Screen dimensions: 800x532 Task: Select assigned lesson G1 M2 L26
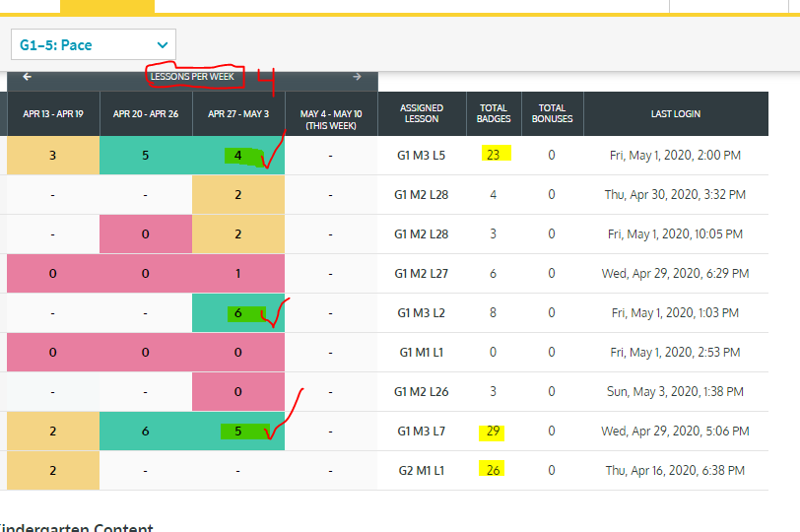coord(422,392)
